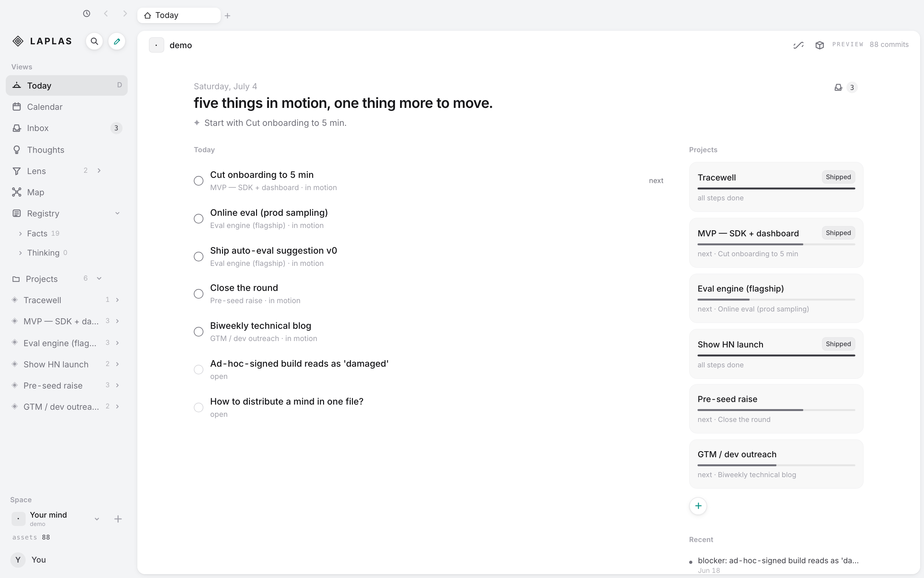Open the Tracewell project card
924x578 pixels.
[x=776, y=187]
